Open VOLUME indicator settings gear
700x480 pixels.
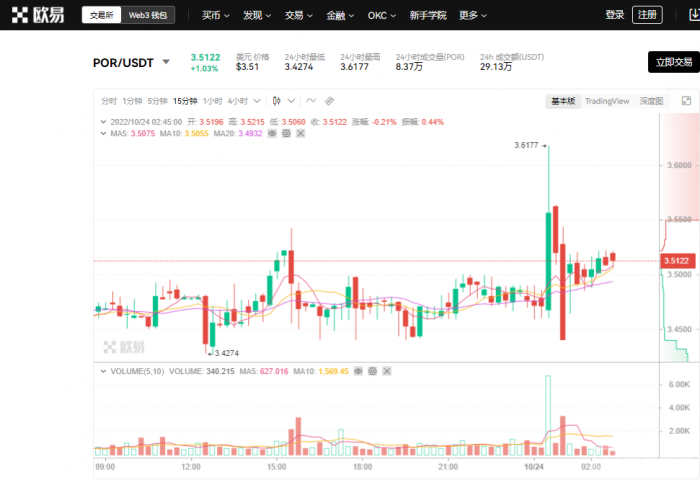[372, 371]
